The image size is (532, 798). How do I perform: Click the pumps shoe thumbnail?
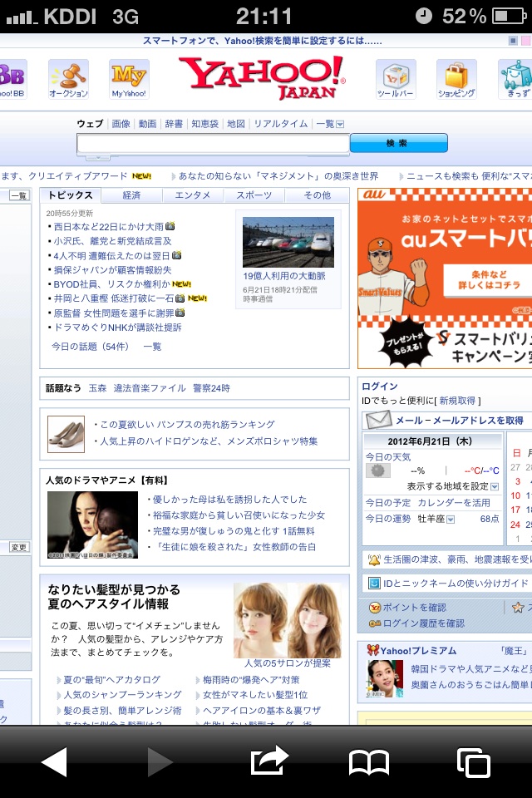pyautogui.click(x=66, y=434)
